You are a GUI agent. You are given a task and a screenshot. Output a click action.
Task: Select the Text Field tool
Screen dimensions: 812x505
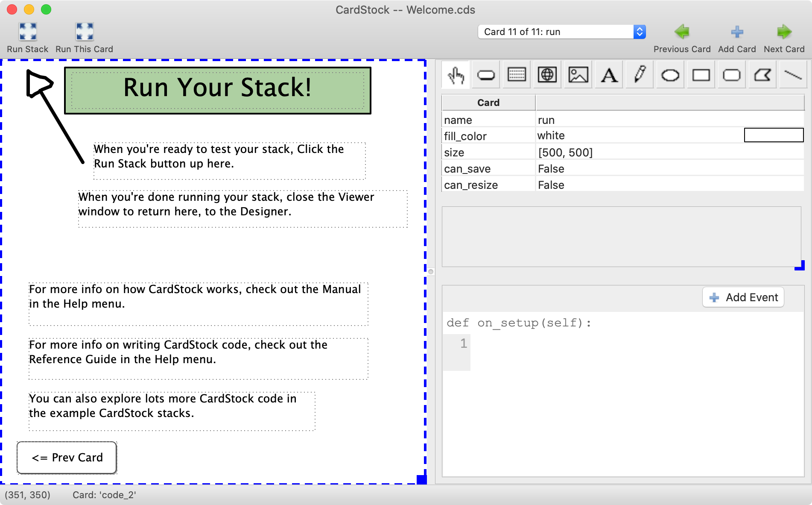517,75
